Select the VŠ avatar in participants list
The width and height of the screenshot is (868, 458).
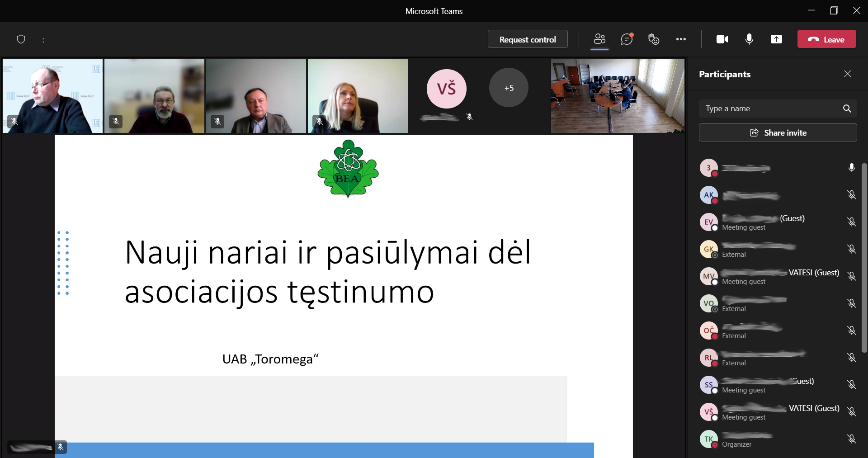[x=708, y=412]
